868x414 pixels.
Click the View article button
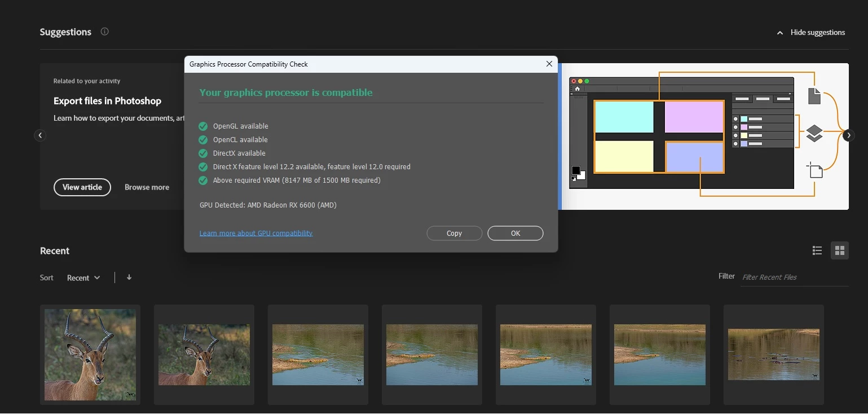[82, 187]
